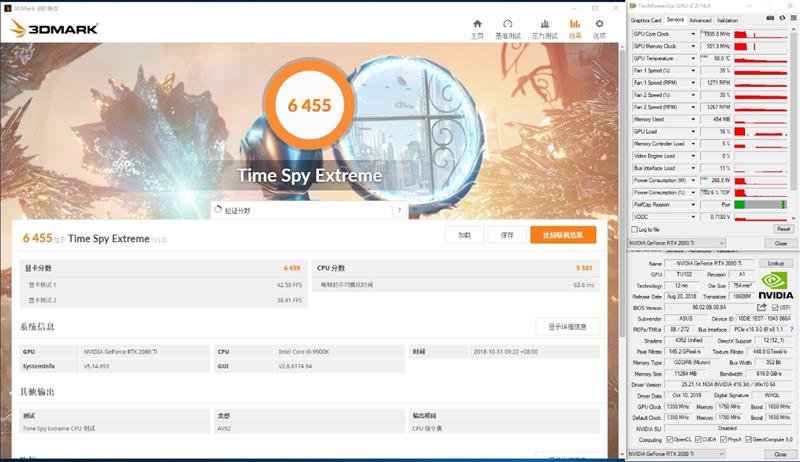The height and width of the screenshot is (462, 800).
Task: Toggle the UEFI checkbox
Action: 775,307
